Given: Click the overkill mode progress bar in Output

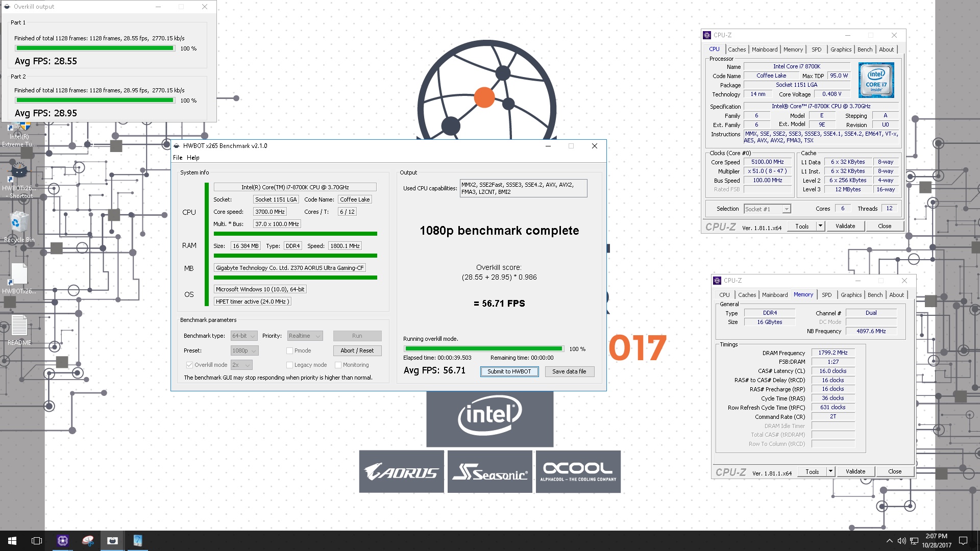Looking at the screenshot, I should click(483, 349).
